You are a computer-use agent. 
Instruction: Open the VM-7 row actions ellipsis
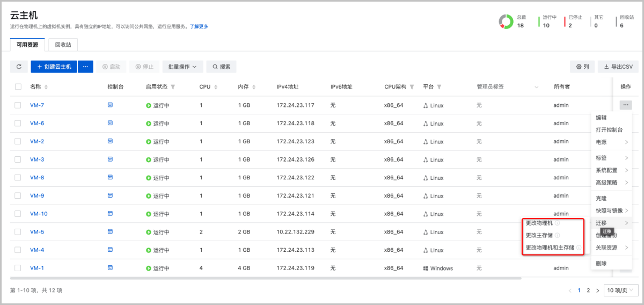625,105
